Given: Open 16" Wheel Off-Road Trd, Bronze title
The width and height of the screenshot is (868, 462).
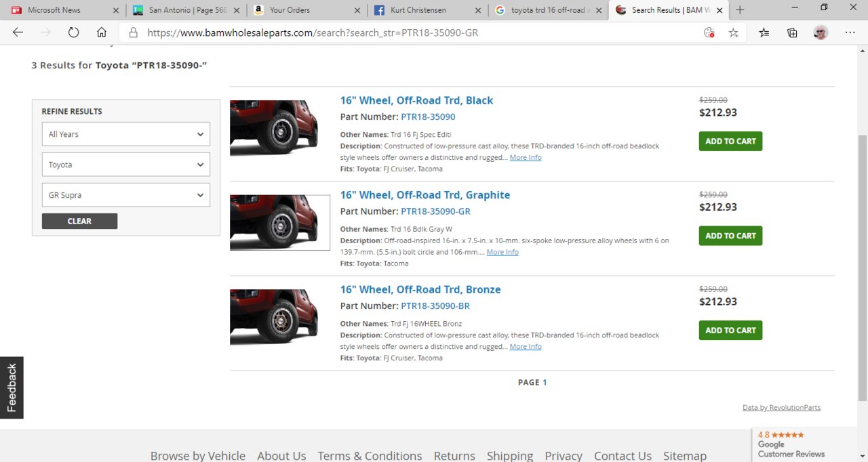Looking at the screenshot, I should point(420,289).
